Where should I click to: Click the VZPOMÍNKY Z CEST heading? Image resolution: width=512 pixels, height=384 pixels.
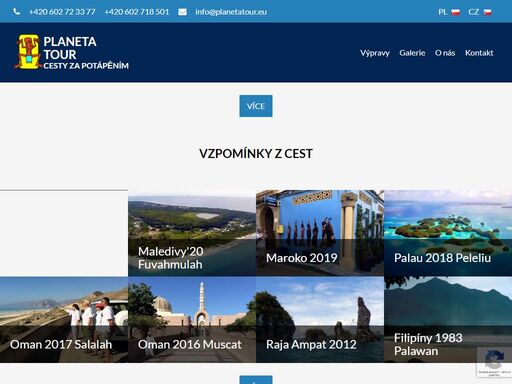tap(256, 154)
